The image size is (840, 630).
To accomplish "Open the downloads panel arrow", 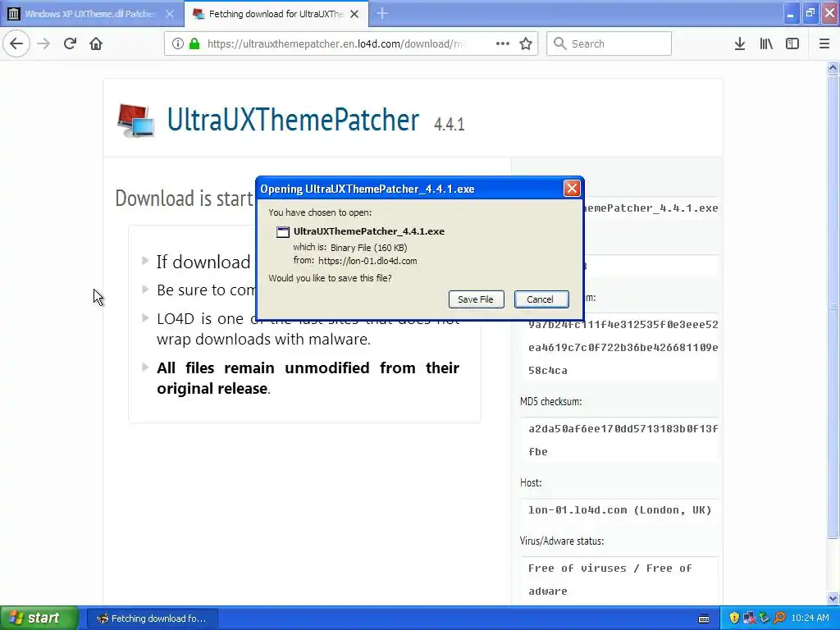I will pos(740,43).
